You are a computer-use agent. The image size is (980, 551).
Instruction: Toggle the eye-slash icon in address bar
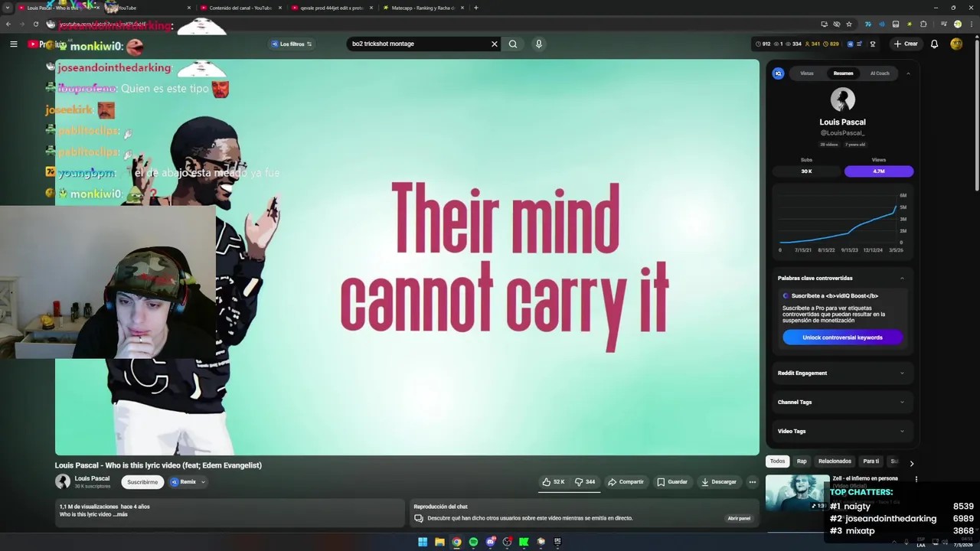pos(836,24)
